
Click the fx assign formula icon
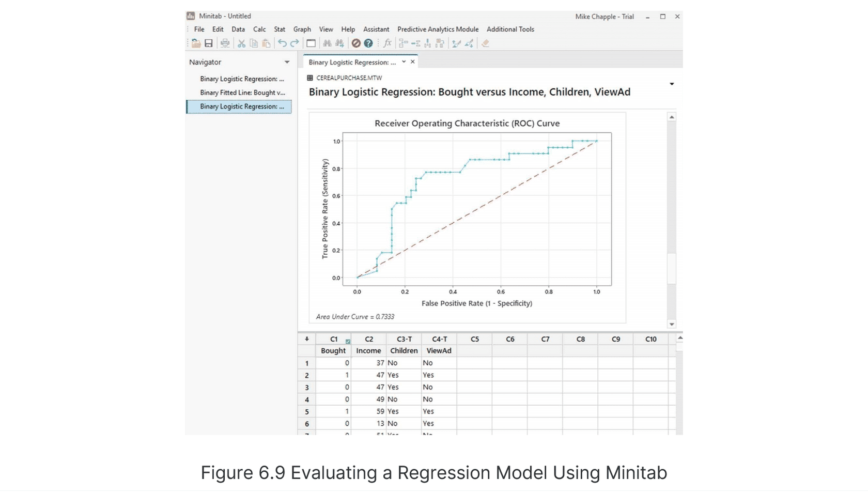point(388,43)
